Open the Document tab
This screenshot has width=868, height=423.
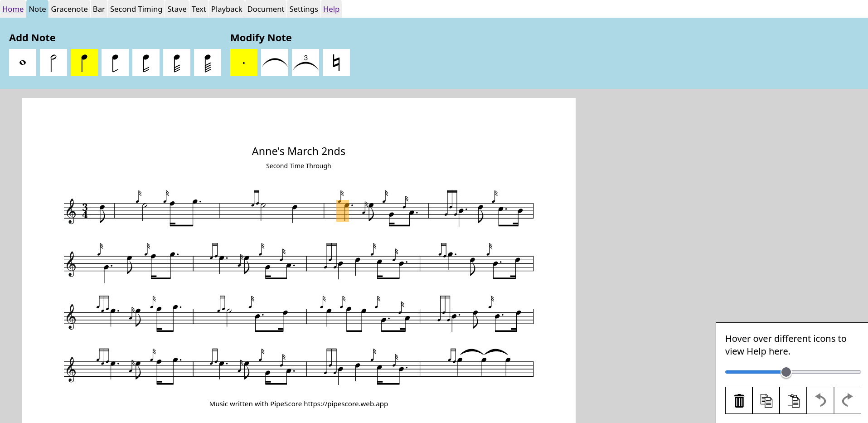[x=266, y=9]
